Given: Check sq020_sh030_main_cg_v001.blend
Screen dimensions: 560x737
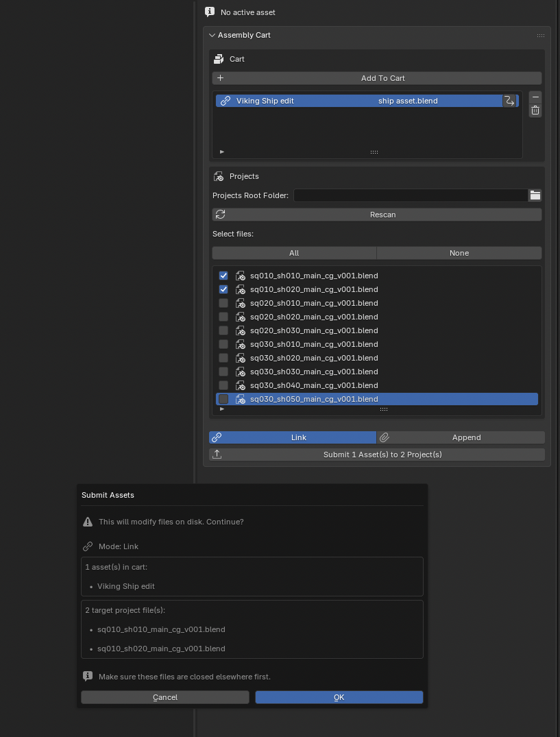Looking at the screenshot, I should coord(223,330).
